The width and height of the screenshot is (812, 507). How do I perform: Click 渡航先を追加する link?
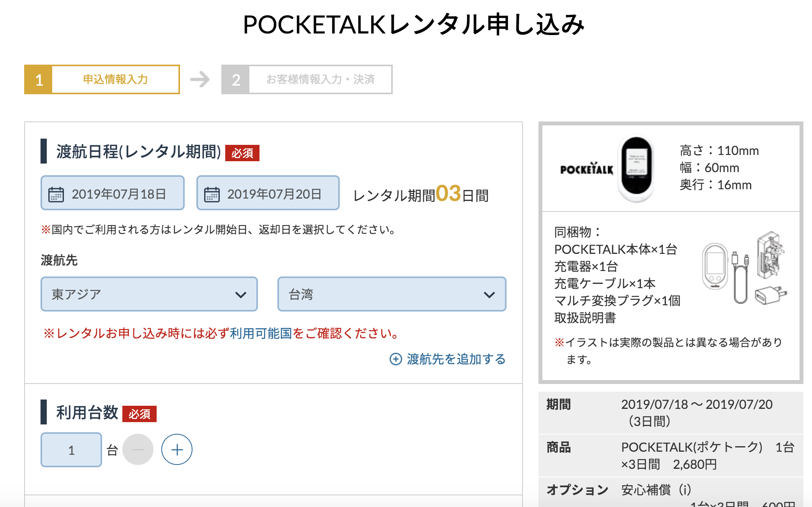pos(456,359)
